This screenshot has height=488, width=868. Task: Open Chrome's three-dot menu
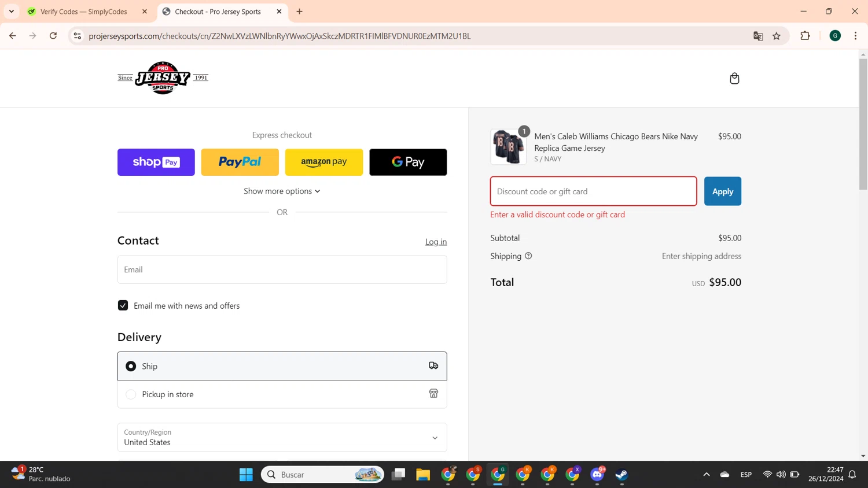pos(855,36)
